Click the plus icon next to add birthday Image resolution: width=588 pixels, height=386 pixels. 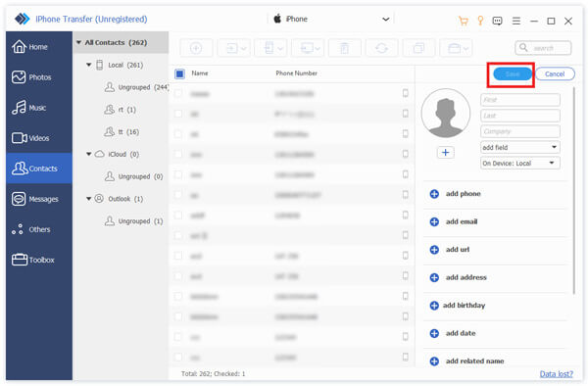pyautogui.click(x=434, y=306)
